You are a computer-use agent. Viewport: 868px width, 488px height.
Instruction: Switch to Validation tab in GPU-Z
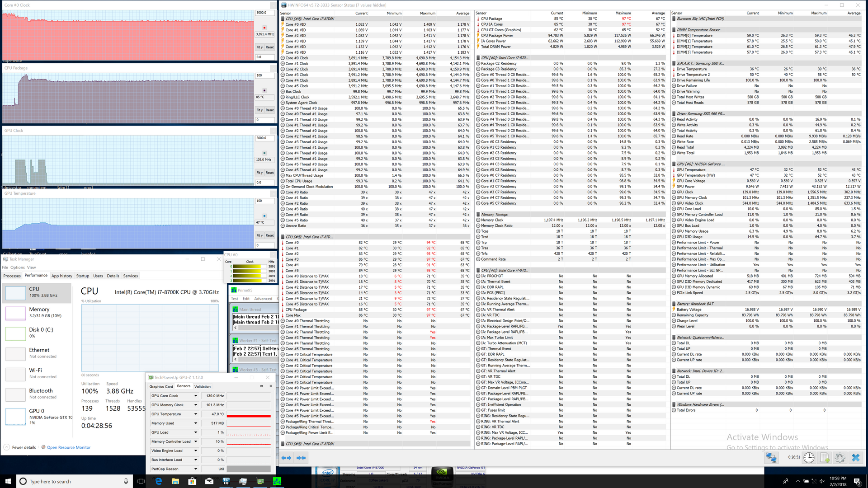pyautogui.click(x=202, y=386)
